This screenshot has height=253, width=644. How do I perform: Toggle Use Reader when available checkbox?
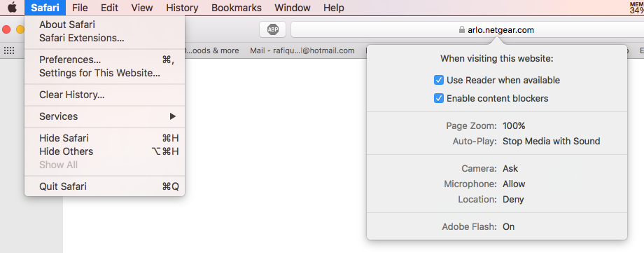(439, 80)
